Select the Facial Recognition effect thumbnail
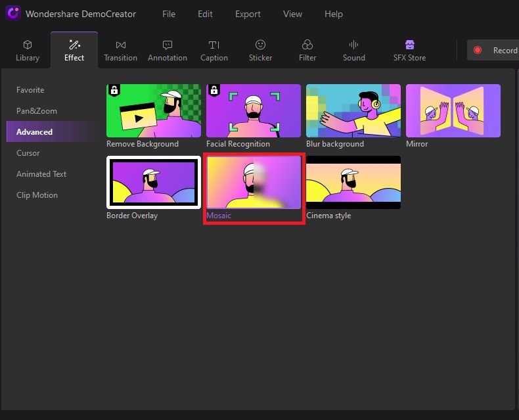The image size is (519, 420). 254,110
